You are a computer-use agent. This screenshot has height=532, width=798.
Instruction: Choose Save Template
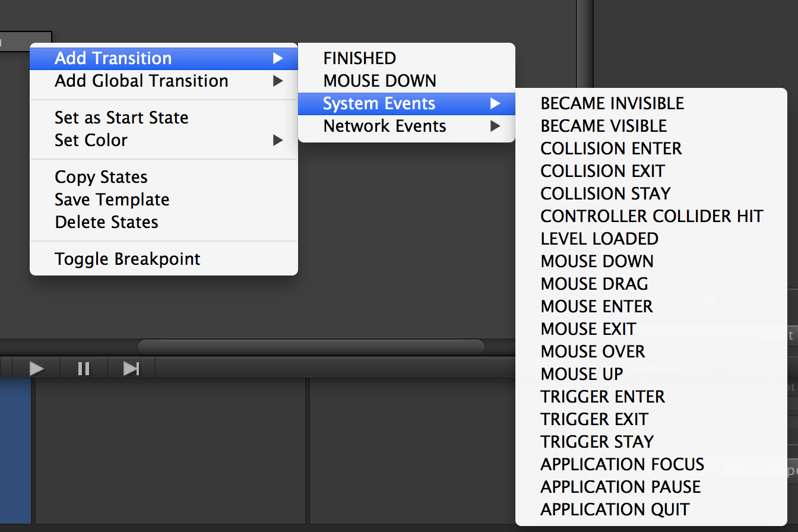pyautogui.click(x=112, y=199)
